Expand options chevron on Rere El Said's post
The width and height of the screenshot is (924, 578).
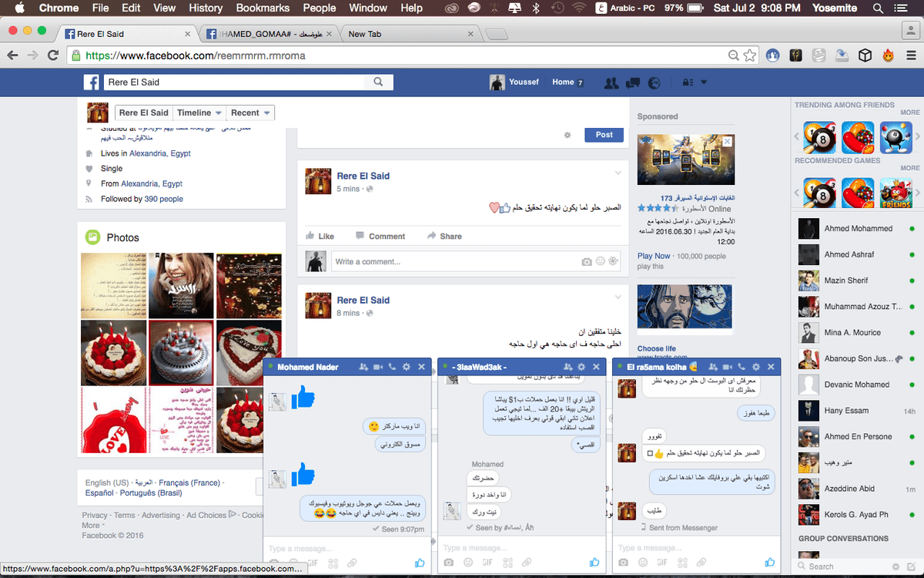coord(618,173)
